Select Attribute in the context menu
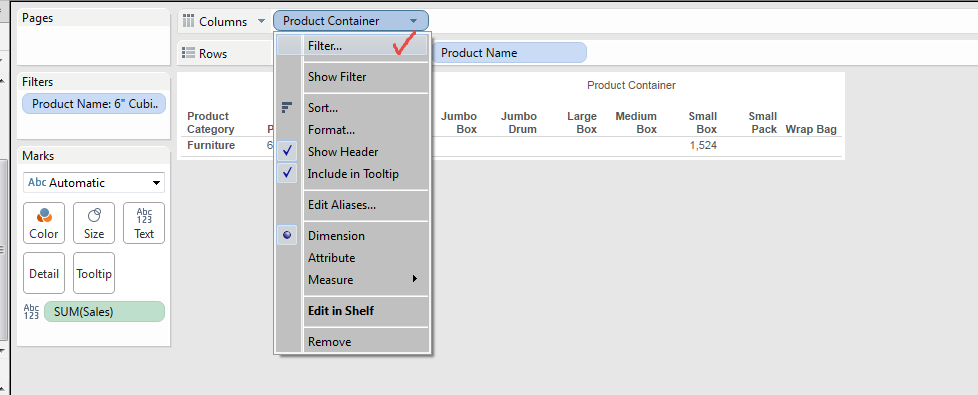Viewport: 978px width, 395px height. coord(352,258)
